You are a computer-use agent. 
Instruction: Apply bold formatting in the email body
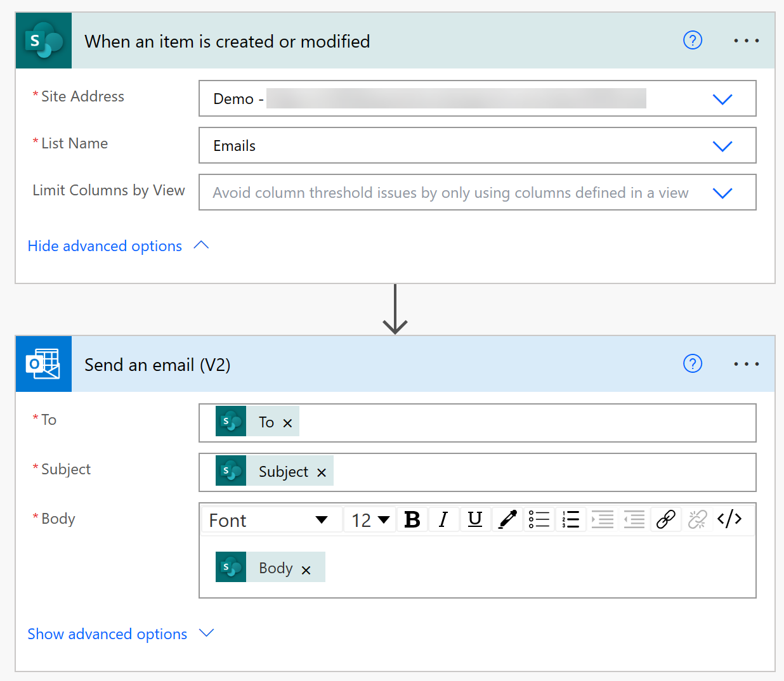[412, 519]
